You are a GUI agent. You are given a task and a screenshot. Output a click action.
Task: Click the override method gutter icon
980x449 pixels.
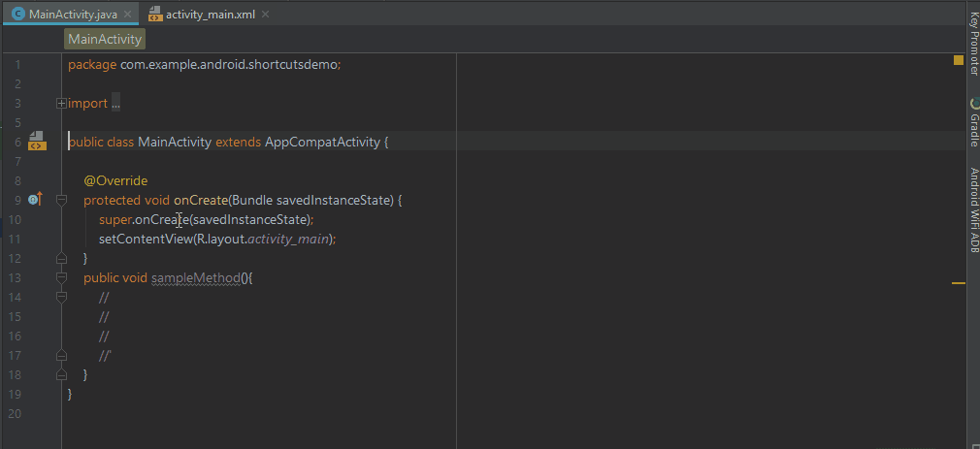tap(35, 200)
